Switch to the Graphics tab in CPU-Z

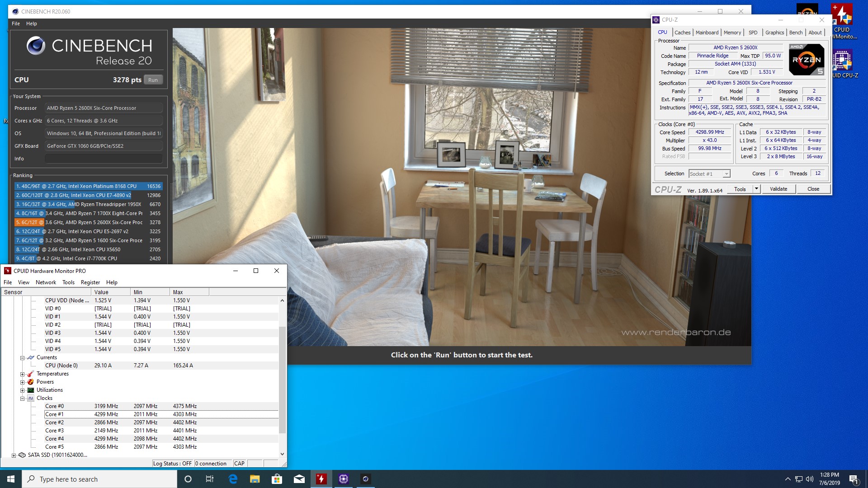tap(774, 33)
